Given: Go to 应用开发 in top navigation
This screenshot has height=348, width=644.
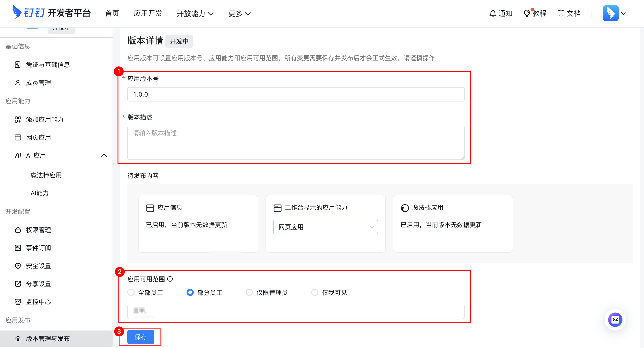Looking at the screenshot, I should point(148,13).
